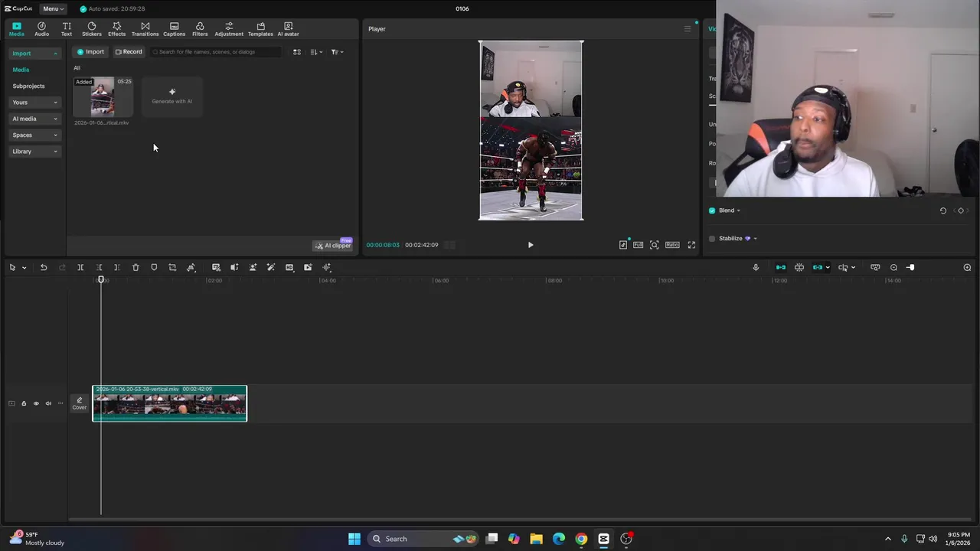The height and width of the screenshot is (551, 980).
Task: Open the Adjustment panel
Action: coord(229,29)
